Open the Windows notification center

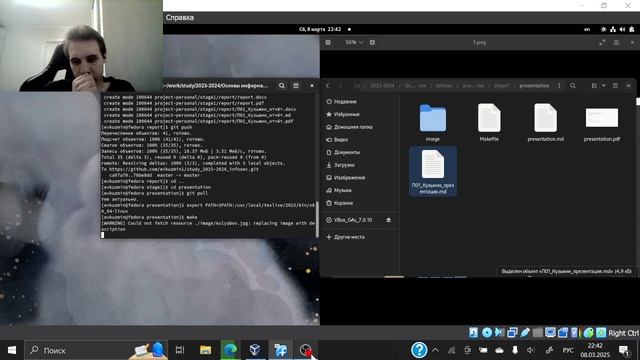click(x=624, y=350)
